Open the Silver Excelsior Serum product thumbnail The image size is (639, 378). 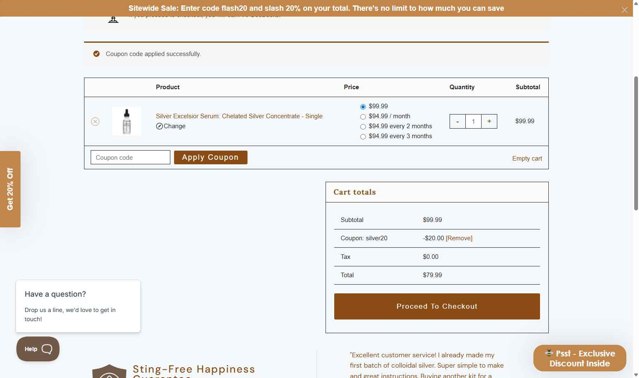point(126,121)
